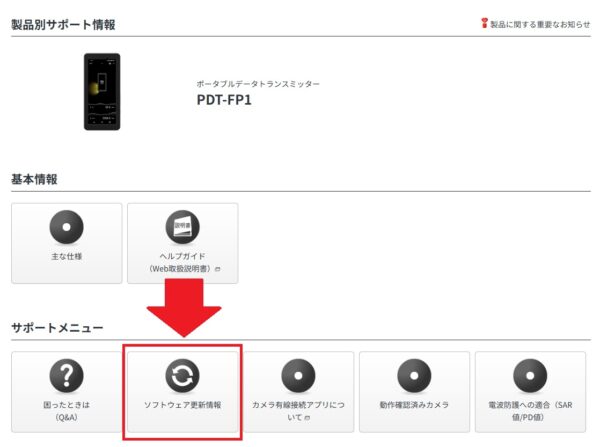
Task: Click disc icon above 動作確認済みカメラ
Action: point(414,375)
